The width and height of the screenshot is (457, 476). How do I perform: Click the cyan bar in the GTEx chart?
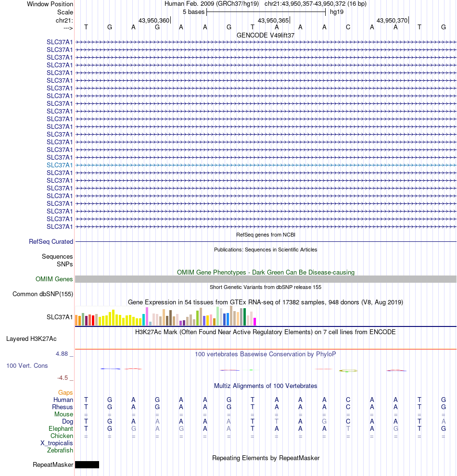(x=144, y=320)
